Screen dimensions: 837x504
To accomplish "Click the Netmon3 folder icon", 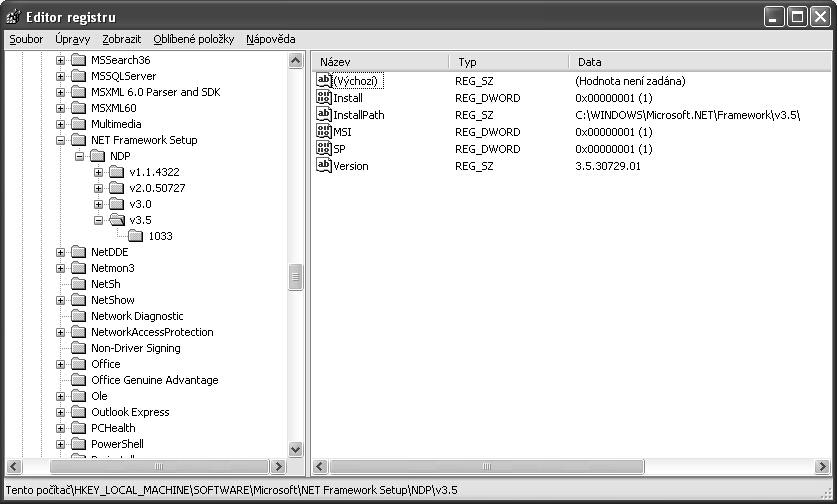I will [x=78, y=268].
